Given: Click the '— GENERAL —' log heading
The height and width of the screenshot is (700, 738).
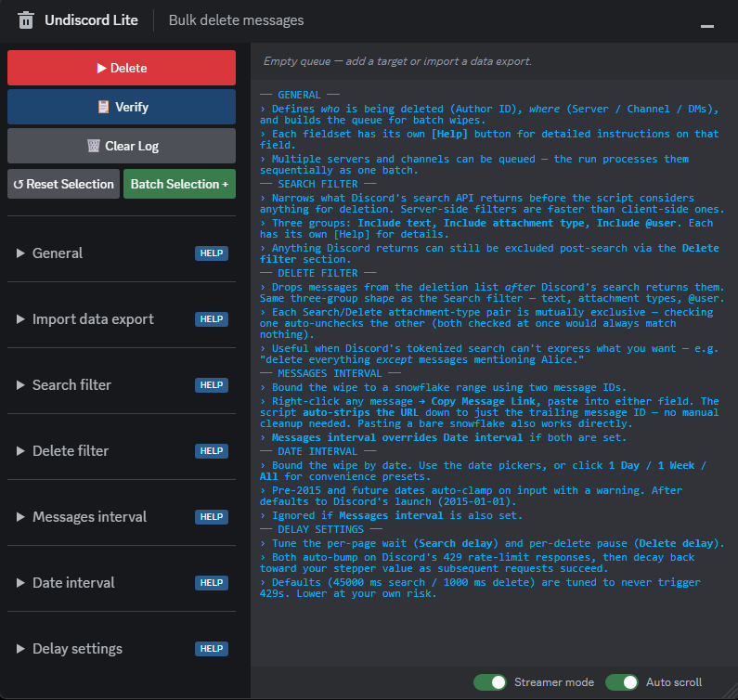Looking at the screenshot, I should pos(299,95).
